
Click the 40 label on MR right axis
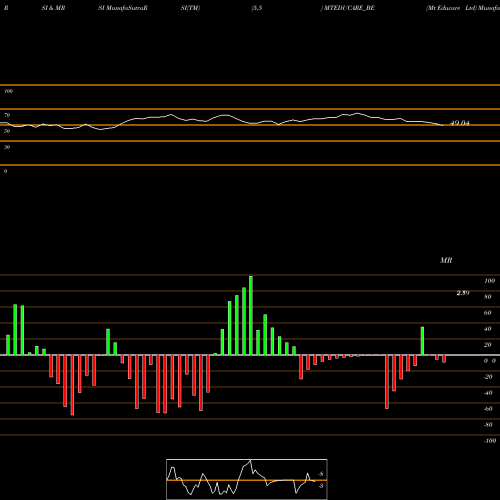[x=488, y=329]
